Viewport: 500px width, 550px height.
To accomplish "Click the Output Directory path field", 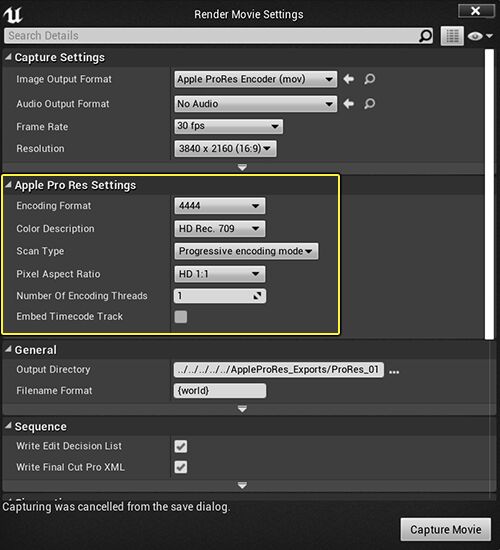I will (279, 370).
